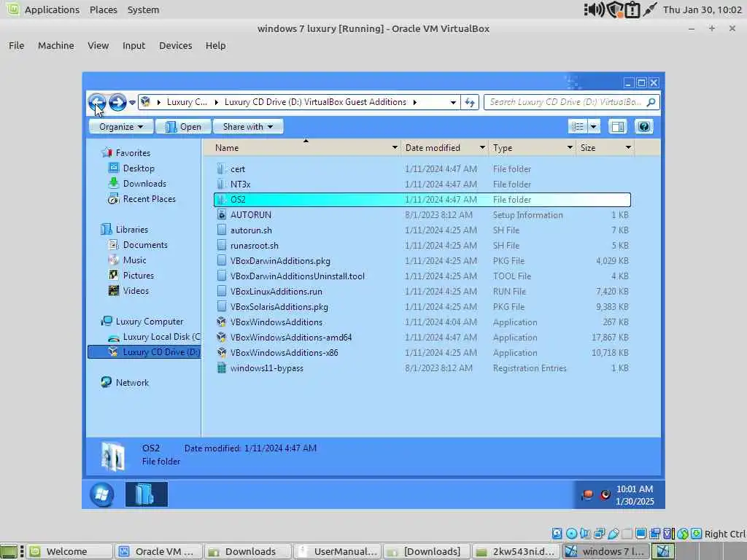Viewport: 747px width, 560px height.
Task: Expand the view options arrow
Action: [x=594, y=127]
